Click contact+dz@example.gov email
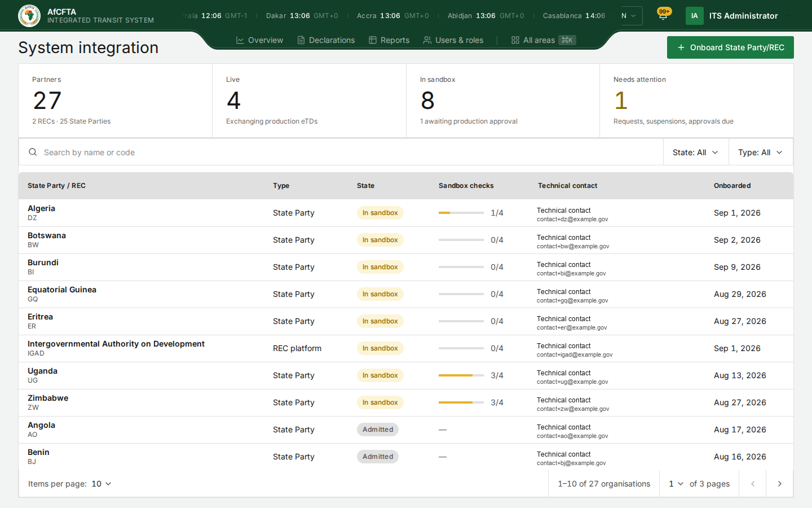Image resolution: width=812 pixels, height=508 pixels. [x=572, y=219]
